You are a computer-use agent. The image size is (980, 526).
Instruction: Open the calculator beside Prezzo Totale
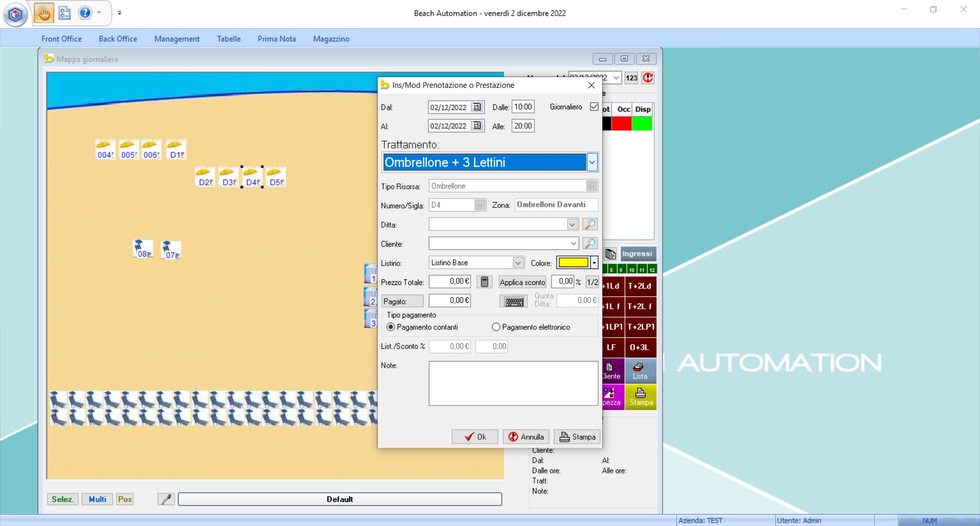pos(484,282)
